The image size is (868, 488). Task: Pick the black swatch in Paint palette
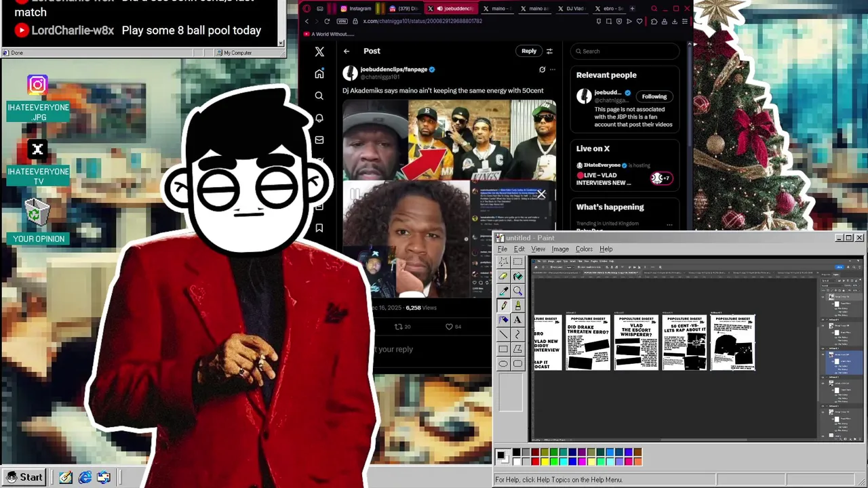click(x=517, y=452)
